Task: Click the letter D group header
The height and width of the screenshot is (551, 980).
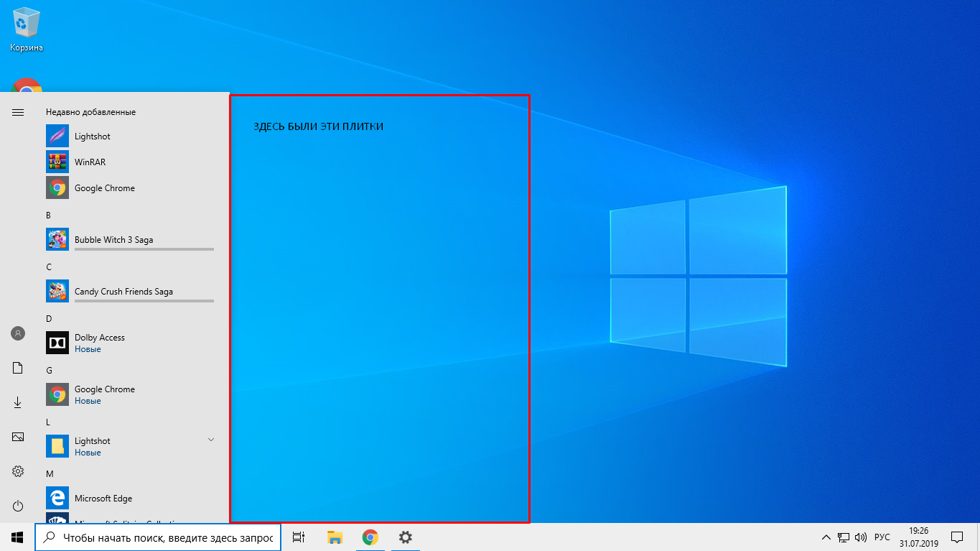Action: click(49, 318)
